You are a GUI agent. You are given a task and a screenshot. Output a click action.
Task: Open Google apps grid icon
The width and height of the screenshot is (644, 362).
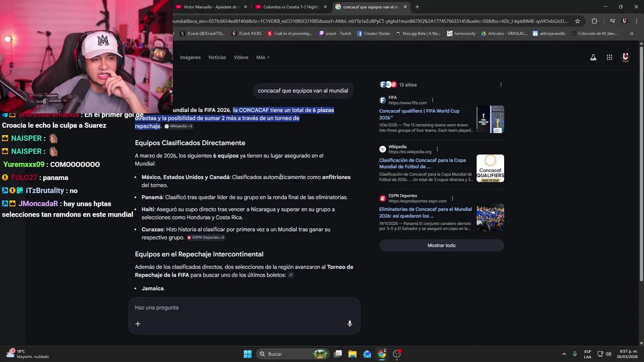point(609,57)
